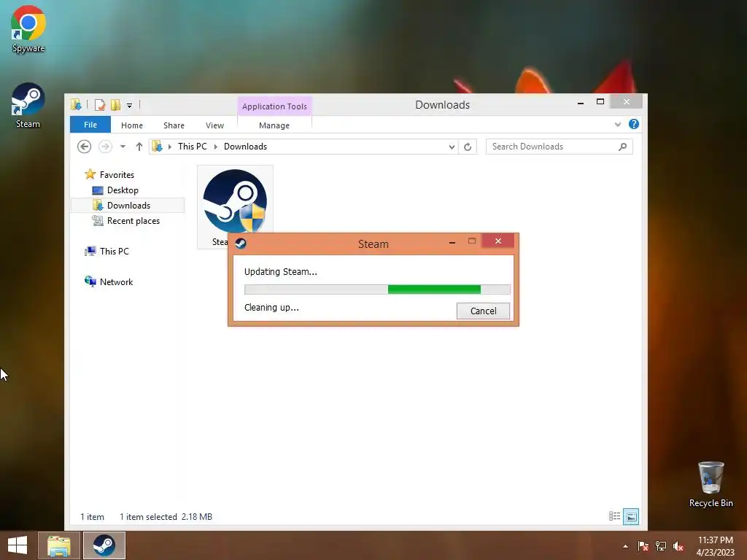Show hidden system tray icons

click(625, 546)
